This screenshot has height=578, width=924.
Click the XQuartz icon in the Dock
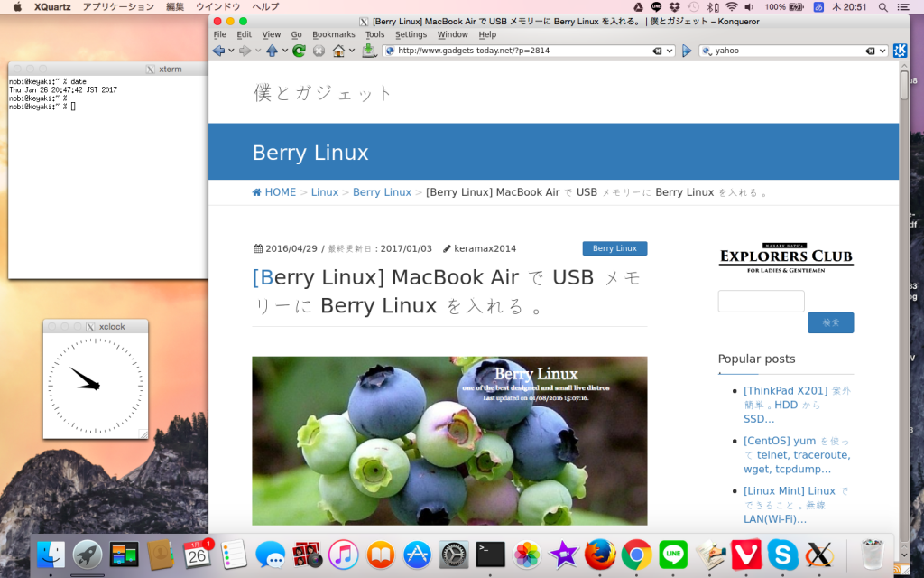[x=819, y=555]
